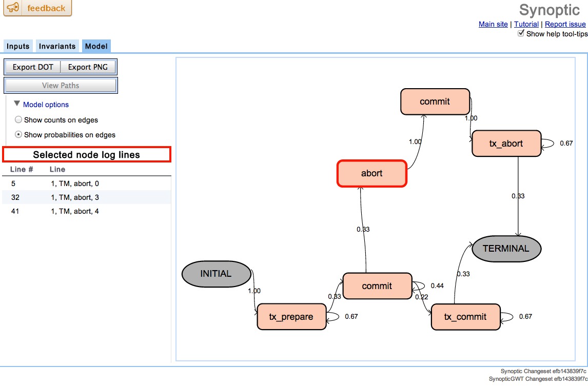588x388 pixels.
Task: Select the tx_prepare node
Action: pyautogui.click(x=291, y=317)
